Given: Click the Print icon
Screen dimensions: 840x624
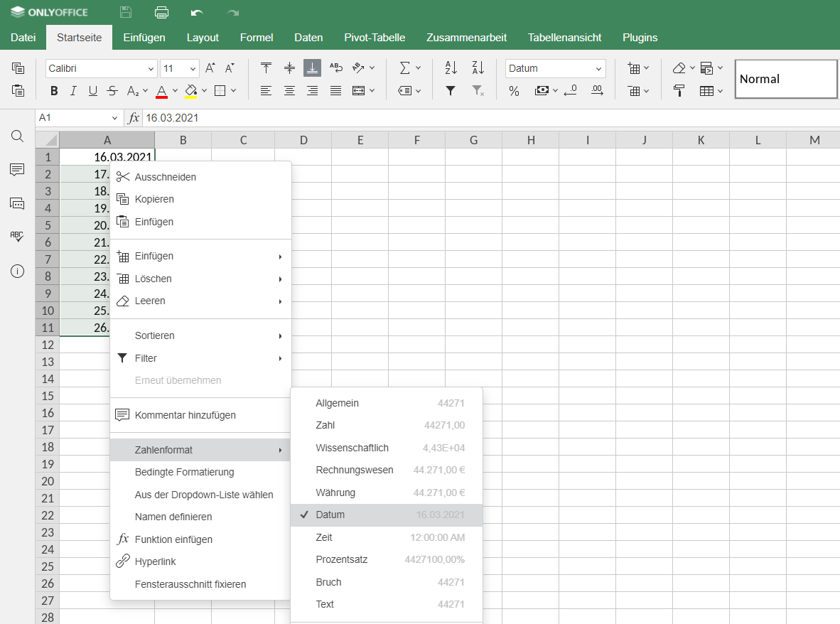Looking at the screenshot, I should pyautogui.click(x=161, y=12).
